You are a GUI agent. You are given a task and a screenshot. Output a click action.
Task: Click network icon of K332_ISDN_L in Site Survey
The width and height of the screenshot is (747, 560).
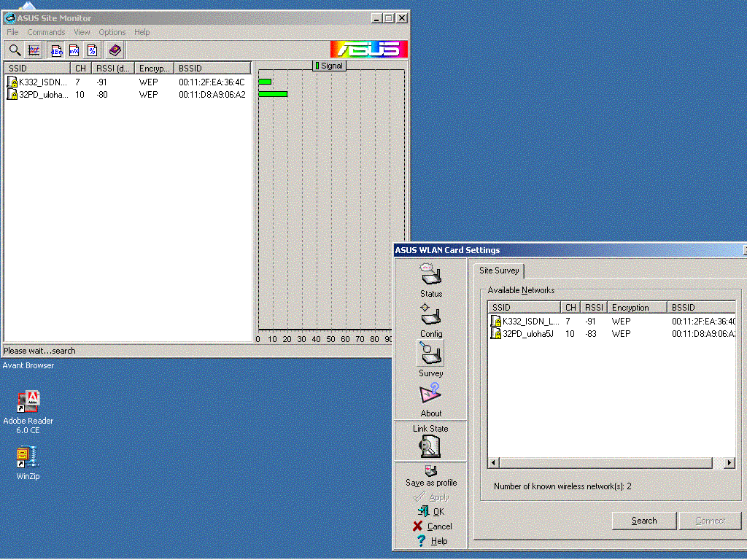tap(496, 321)
